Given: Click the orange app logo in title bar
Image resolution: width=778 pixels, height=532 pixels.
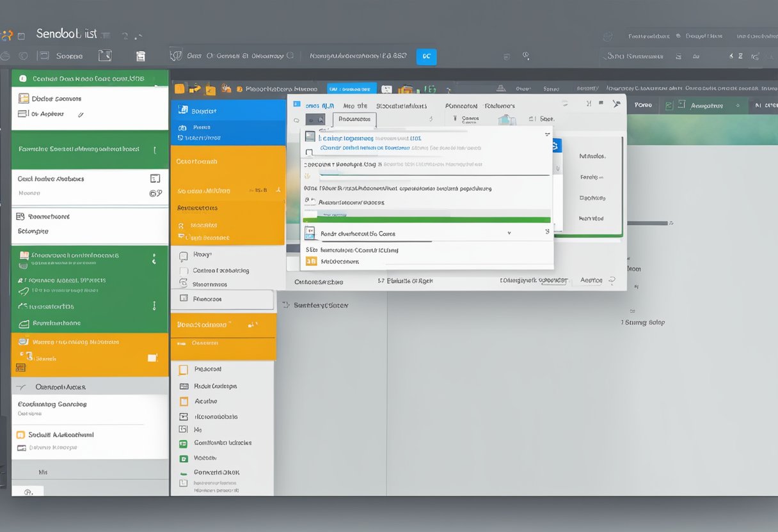Looking at the screenshot, I should pos(7,35).
